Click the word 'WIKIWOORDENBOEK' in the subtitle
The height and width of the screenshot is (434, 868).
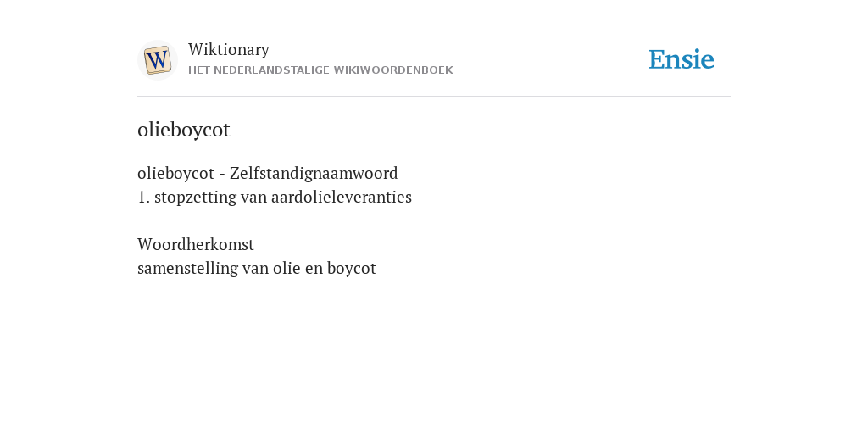tap(393, 70)
